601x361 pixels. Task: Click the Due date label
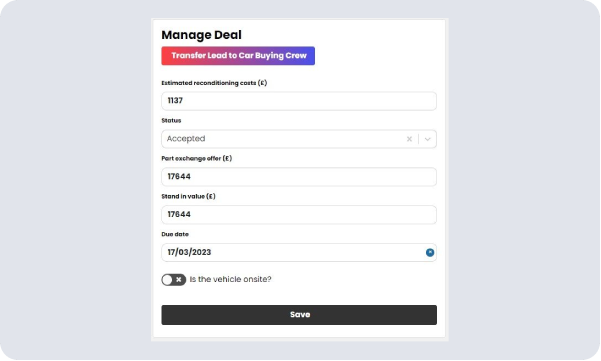pos(175,234)
